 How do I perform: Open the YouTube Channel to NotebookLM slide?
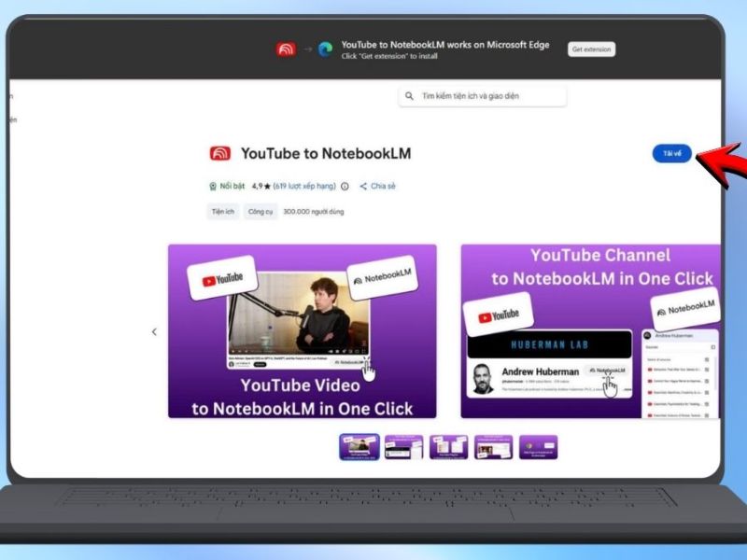pyautogui.click(x=590, y=331)
